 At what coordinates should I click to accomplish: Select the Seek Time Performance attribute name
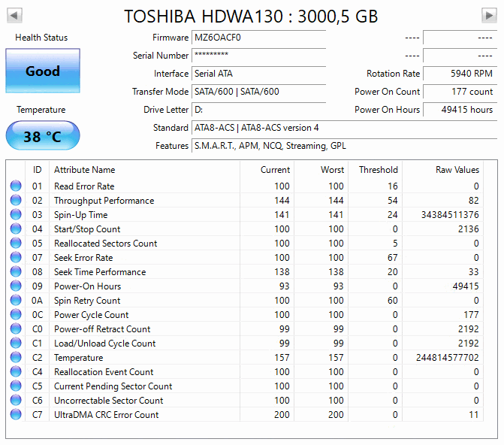[x=100, y=272]
